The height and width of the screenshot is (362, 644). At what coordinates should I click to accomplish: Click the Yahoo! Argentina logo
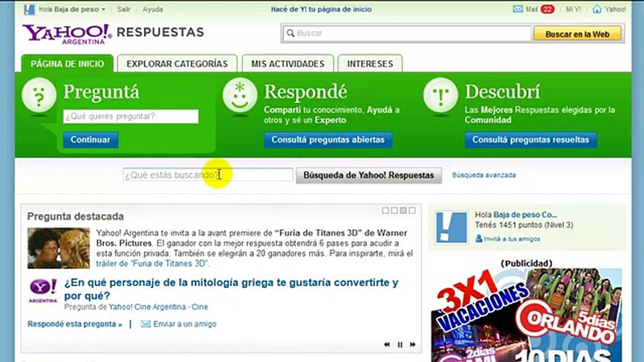click(x=67, y=34)
